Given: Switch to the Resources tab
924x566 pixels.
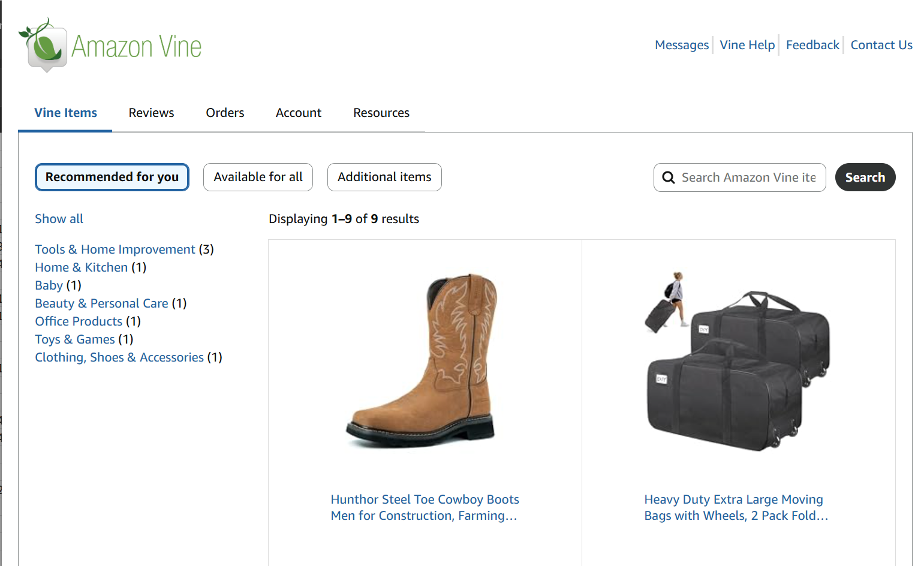Looking at the screenshot, I should [381, 113].
